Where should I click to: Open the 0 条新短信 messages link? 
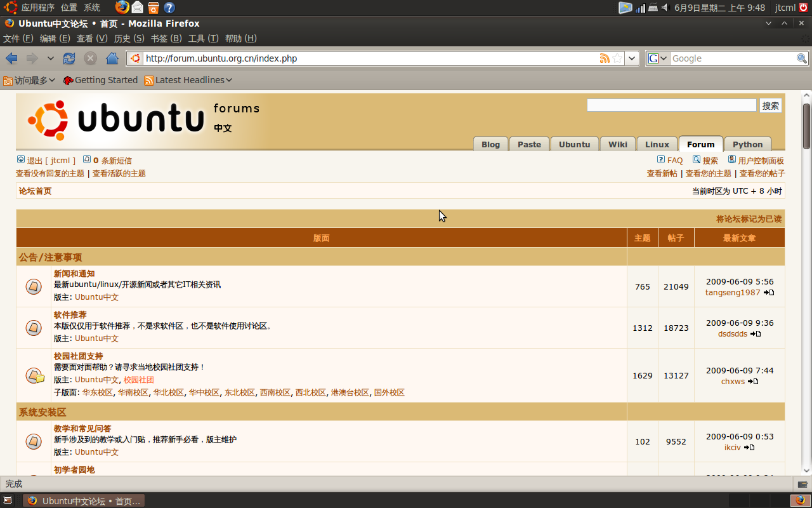pyautogui.click(x=112, y=161)
